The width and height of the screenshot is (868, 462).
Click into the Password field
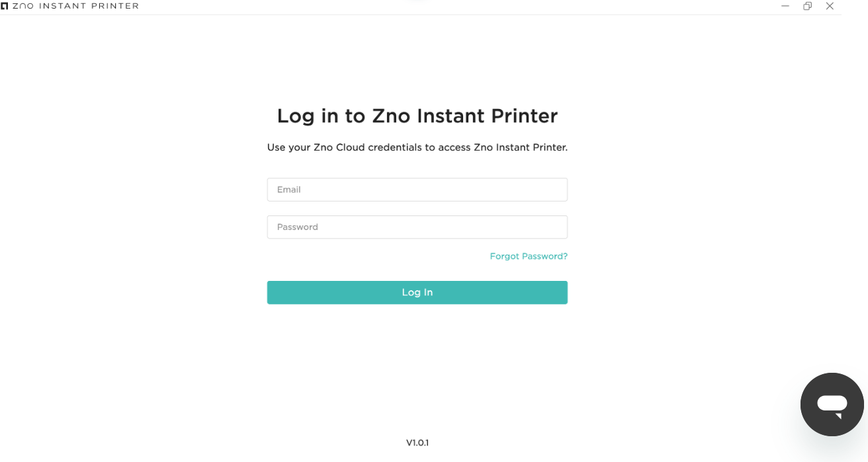[417, 227]
